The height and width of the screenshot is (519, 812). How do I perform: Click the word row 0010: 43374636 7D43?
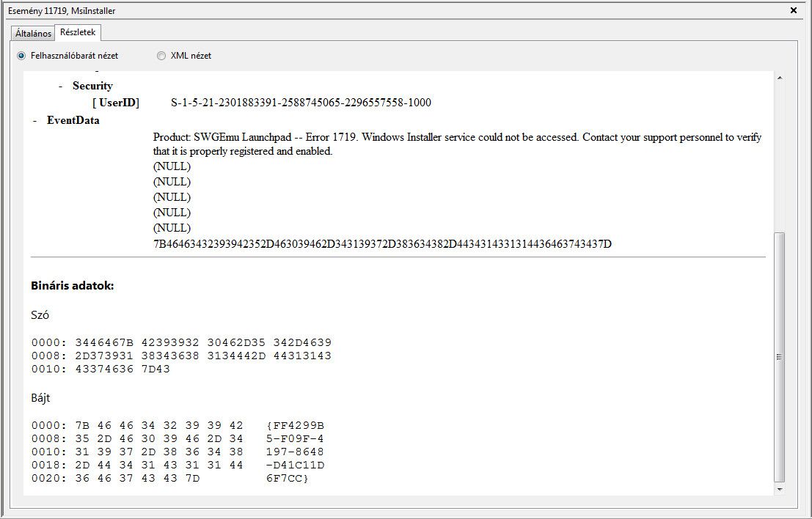point(100,369)
